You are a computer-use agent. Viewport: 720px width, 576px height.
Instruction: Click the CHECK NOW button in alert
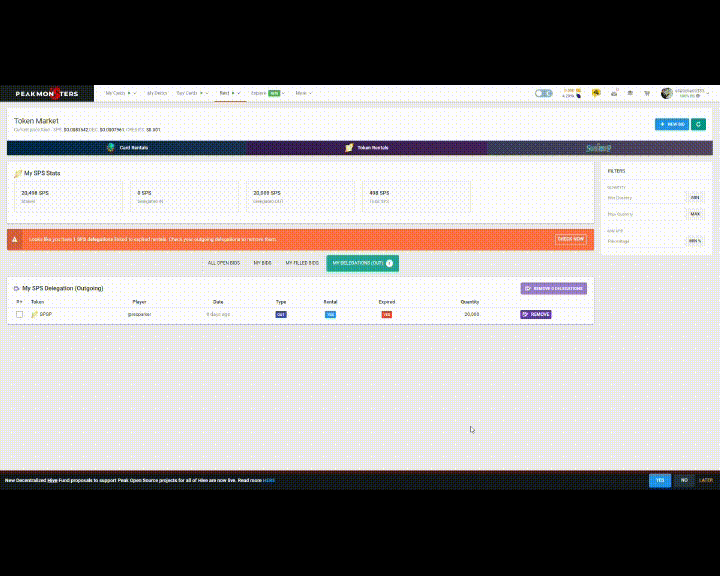[x=571, y=239]
